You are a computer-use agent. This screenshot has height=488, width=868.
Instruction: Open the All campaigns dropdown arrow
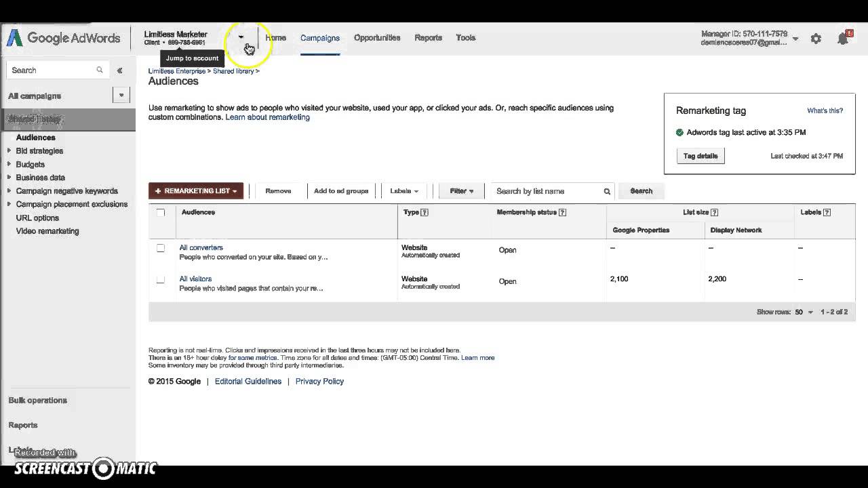click(x=121, y=96)
